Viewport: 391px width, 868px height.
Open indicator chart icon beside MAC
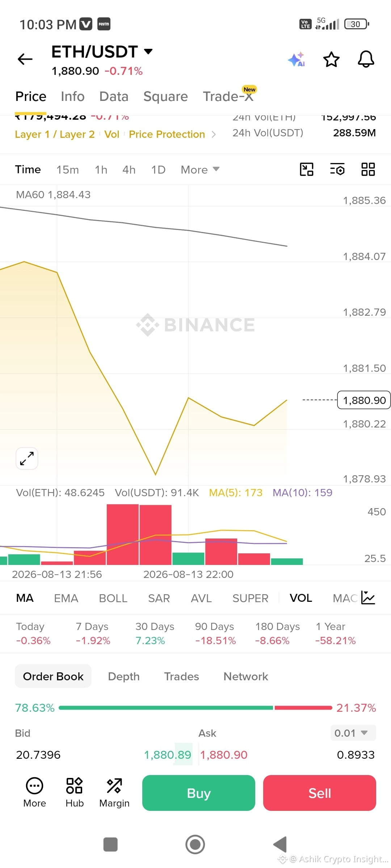click(x=368, y=598)
